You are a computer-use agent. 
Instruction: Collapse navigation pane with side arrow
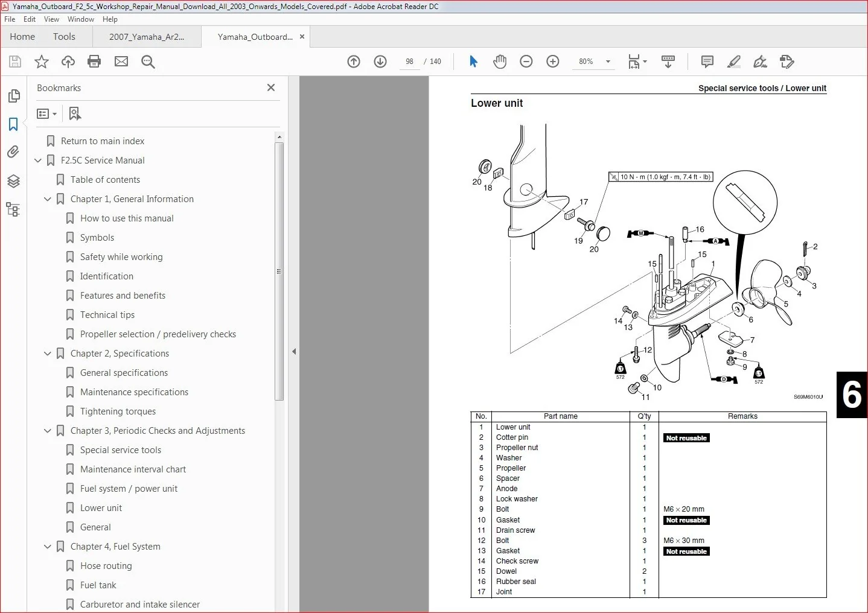coord(294,351)
